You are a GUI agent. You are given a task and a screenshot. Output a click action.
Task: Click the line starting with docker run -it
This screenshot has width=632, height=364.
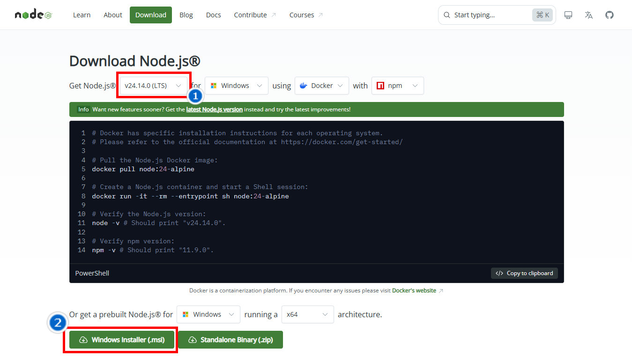190,196
